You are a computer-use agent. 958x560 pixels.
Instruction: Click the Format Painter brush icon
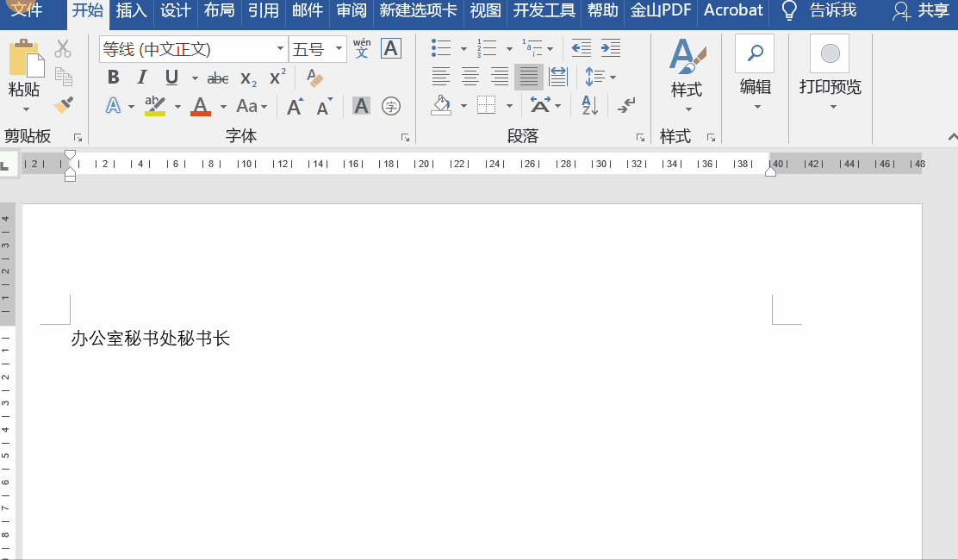[x=64, y=105]
